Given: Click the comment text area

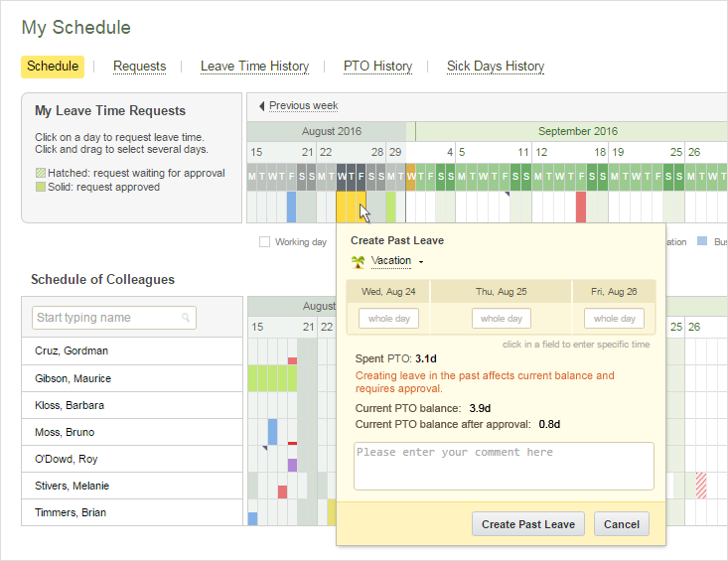Looking at the screenshot, I should [x=504, y=466].
